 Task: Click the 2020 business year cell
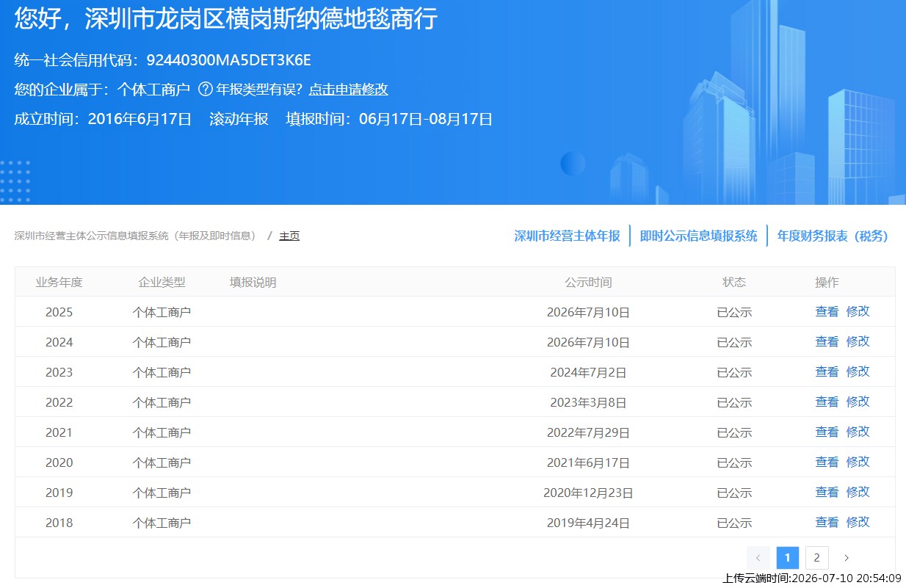coord(59,462)
